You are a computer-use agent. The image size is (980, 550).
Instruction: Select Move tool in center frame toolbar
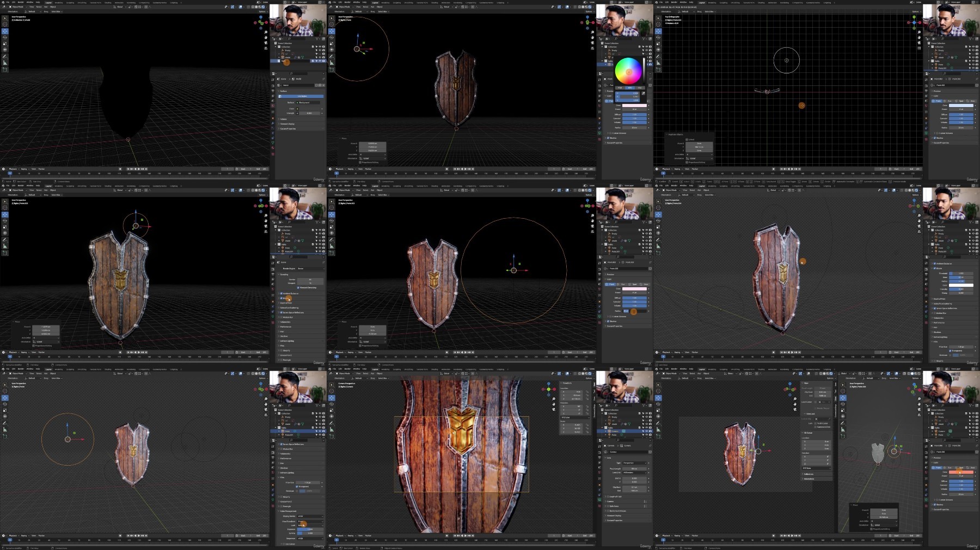click(332, 214)
